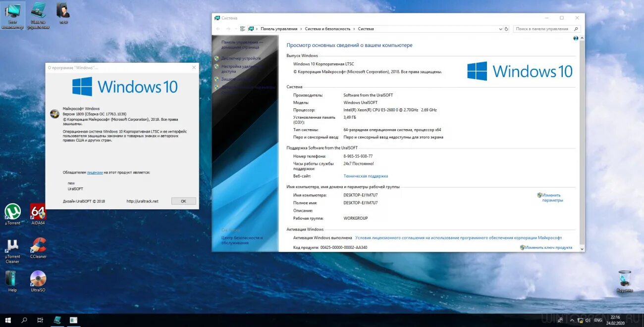Expand the chevron after "Панель управления" breadcrumb
The image size is (644, 327).
301,29
